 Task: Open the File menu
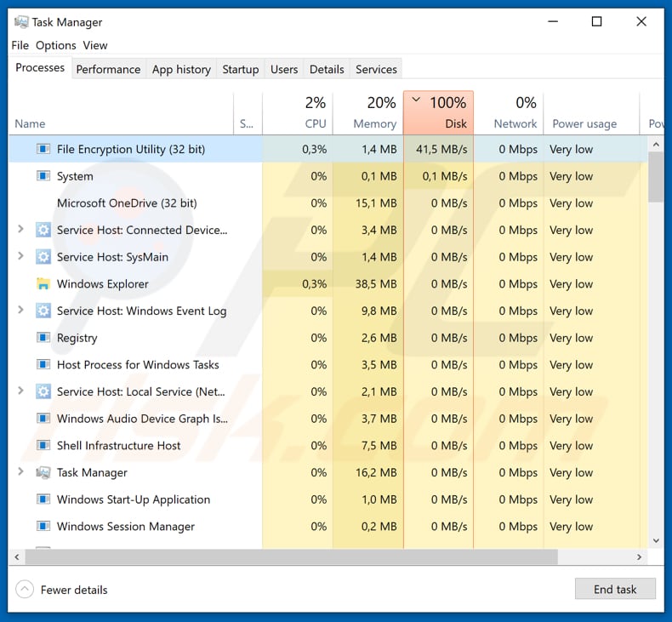pos(20,45)
